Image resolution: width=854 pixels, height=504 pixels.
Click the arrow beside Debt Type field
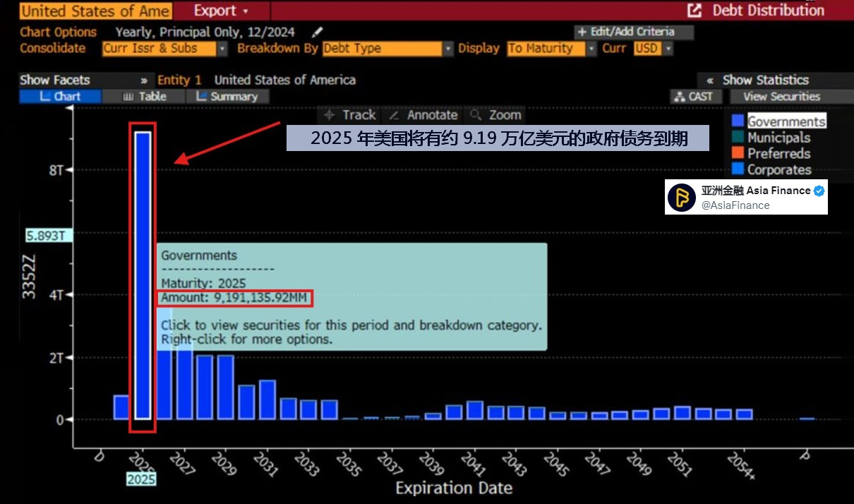447,49
